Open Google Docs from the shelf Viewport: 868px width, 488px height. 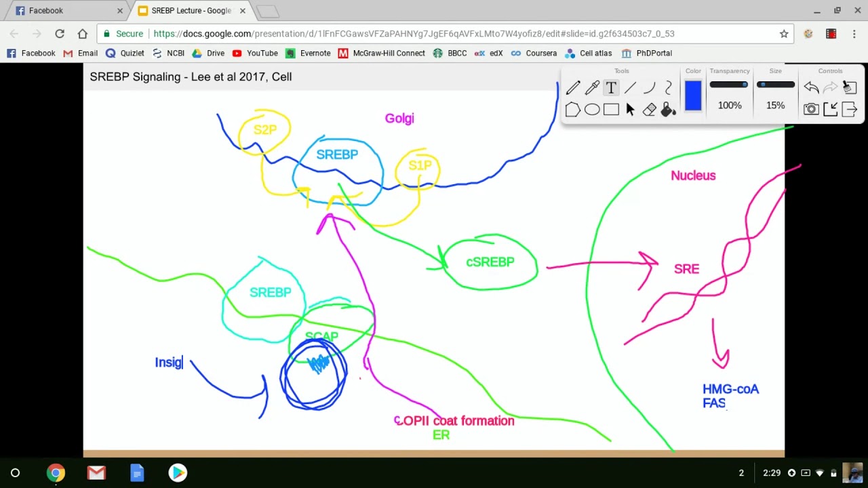coord(137,473)
